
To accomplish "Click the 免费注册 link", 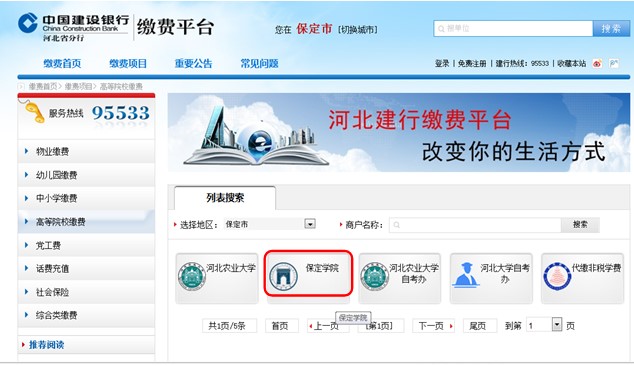I will pyautogui.click(x=472, y=63).
